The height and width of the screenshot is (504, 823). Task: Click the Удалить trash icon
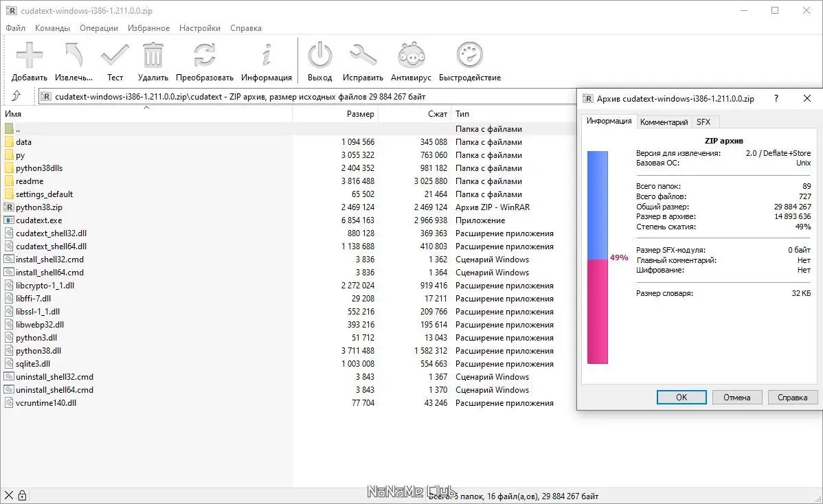click(153, 55)
